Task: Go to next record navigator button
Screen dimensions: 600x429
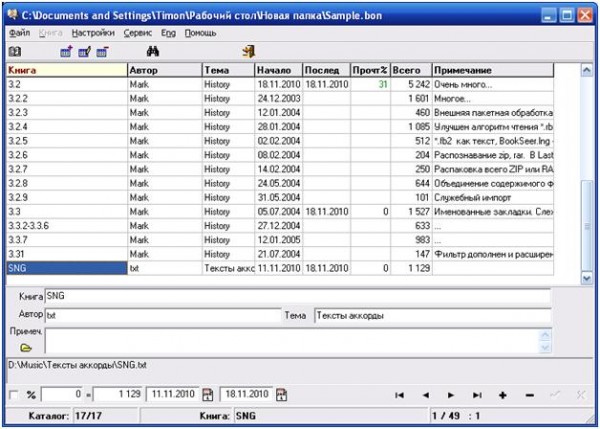Action: (451, 395)
